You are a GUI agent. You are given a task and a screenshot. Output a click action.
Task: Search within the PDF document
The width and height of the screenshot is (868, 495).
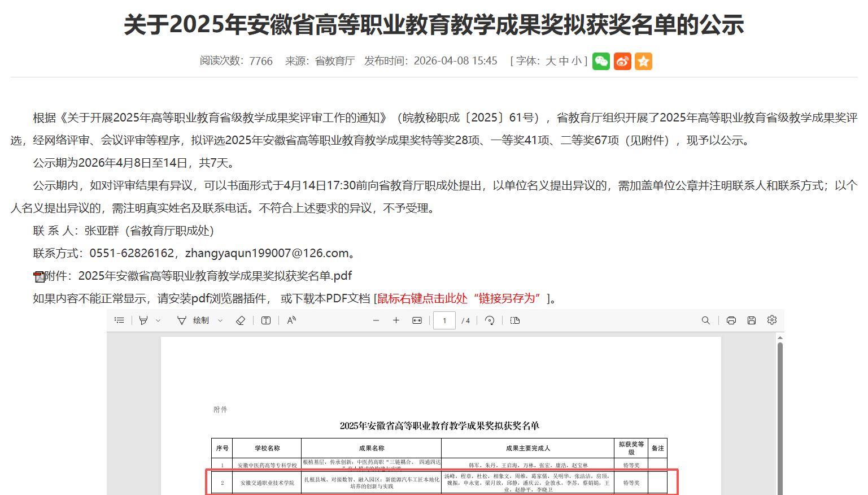coord(705,320)
